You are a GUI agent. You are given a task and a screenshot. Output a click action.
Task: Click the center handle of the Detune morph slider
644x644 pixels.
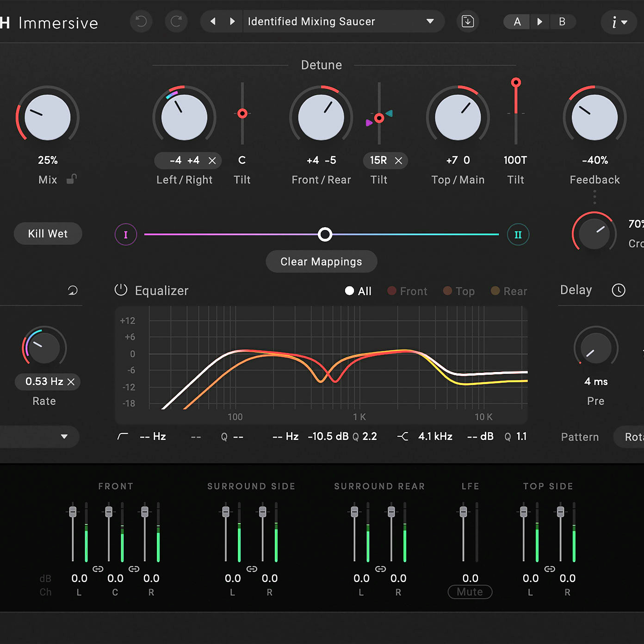click(x=325, y=234)
